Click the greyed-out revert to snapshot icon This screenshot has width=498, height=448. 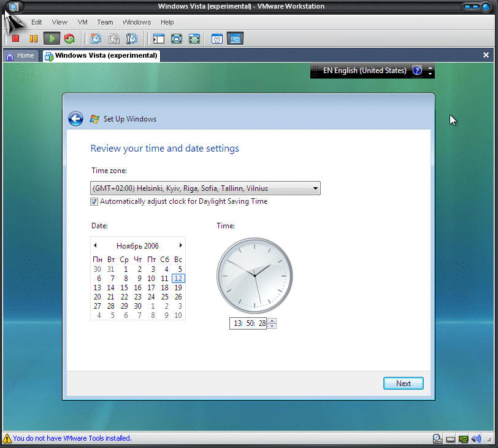point(113,39)
